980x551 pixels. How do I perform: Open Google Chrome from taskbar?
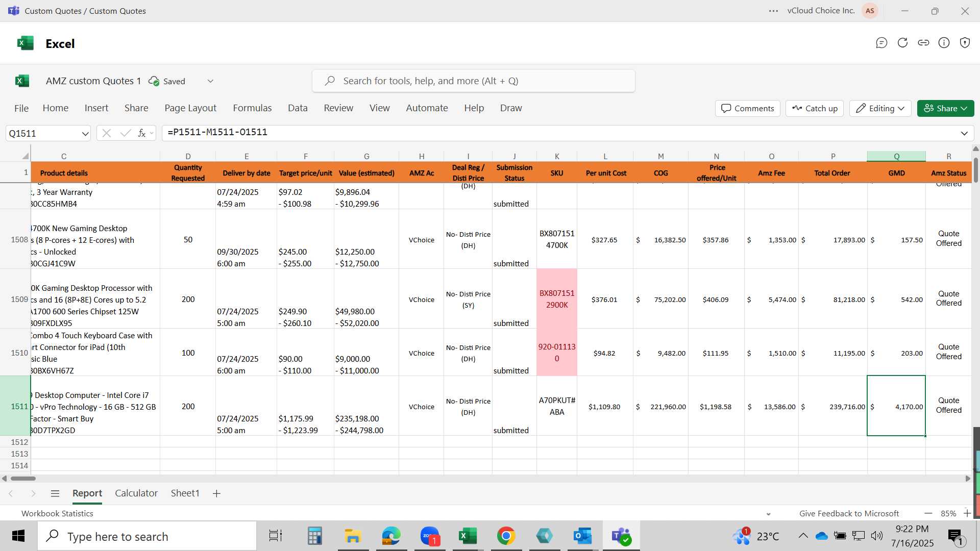click(506, 536)
